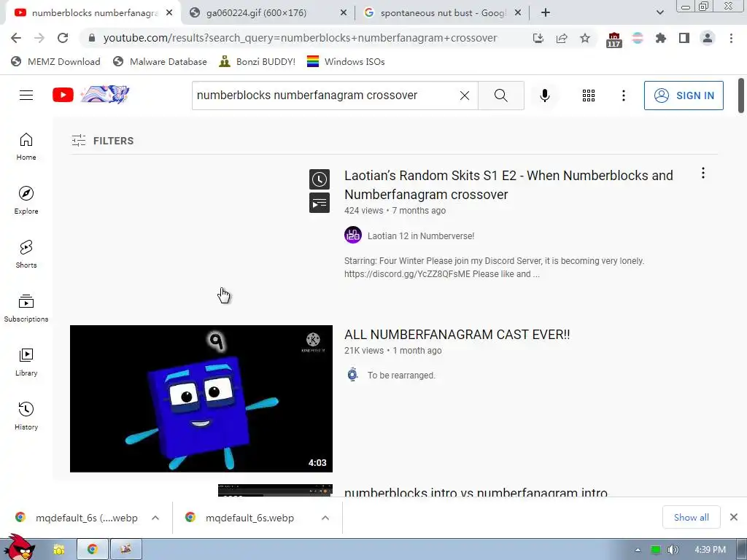
Task: Switch to the spontaneous nut bust Google tab
Action: 443,13
